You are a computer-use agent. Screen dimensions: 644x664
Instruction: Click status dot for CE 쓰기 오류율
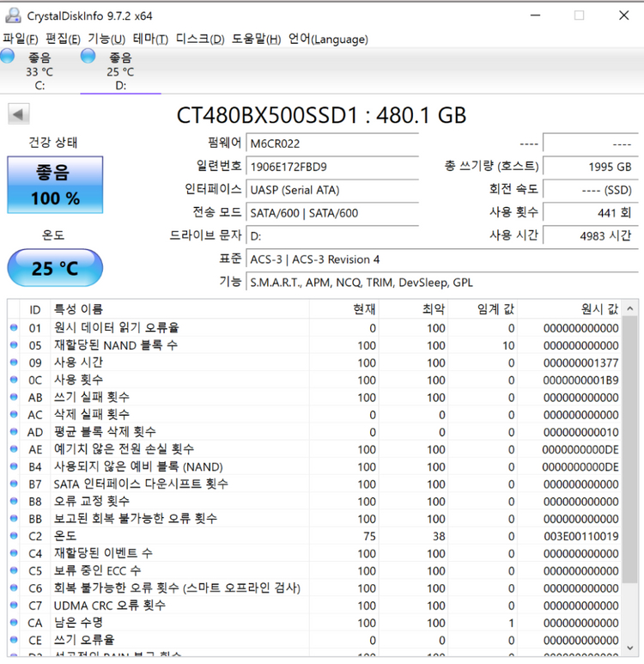pyautogui.click(x=14, y=640)
